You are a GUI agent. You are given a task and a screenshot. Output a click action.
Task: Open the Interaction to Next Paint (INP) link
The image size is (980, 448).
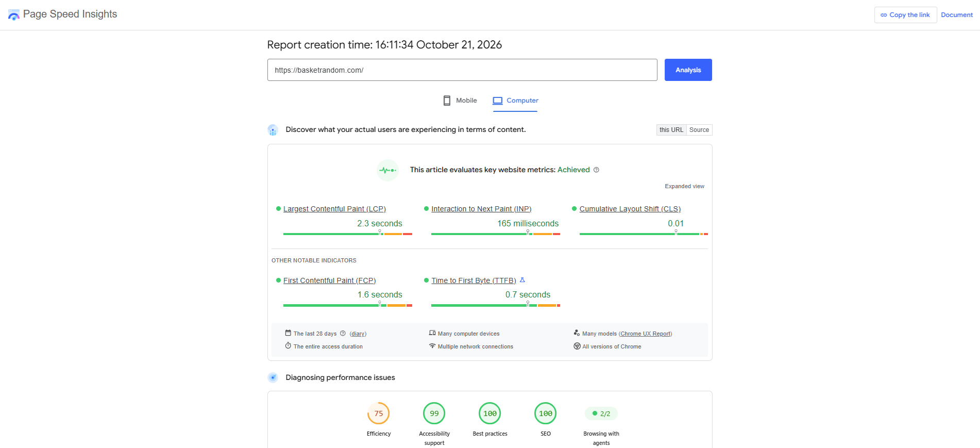pyautogui.click(x=481, y=209)
